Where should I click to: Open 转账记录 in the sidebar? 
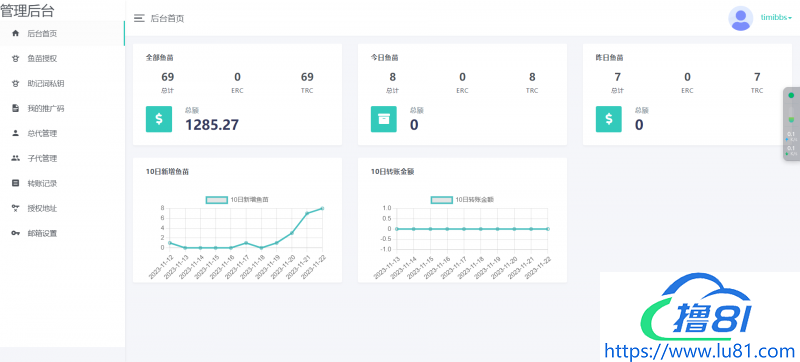(62, 184)
